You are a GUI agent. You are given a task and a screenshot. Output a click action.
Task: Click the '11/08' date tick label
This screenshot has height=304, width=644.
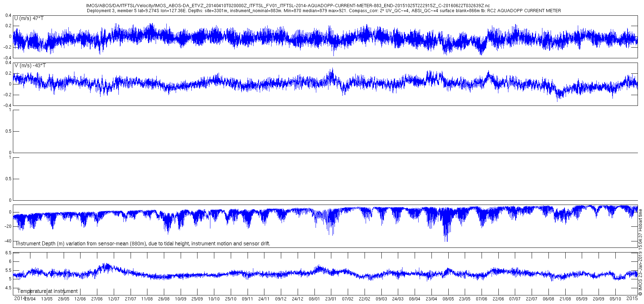point(147,299)
